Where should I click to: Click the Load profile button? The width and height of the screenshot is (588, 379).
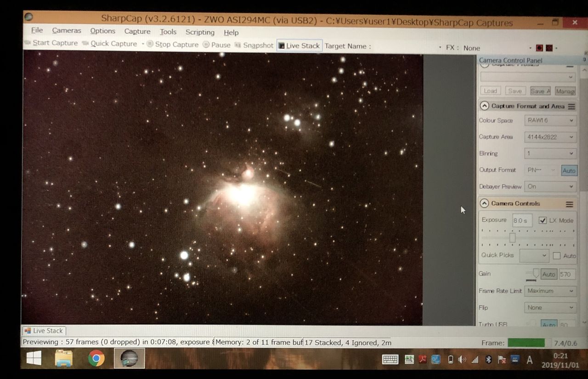point(490,91)
